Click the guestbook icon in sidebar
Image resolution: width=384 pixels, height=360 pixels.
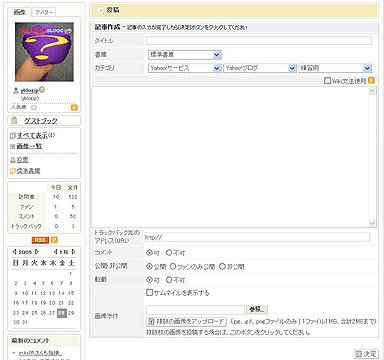[14, 120]
